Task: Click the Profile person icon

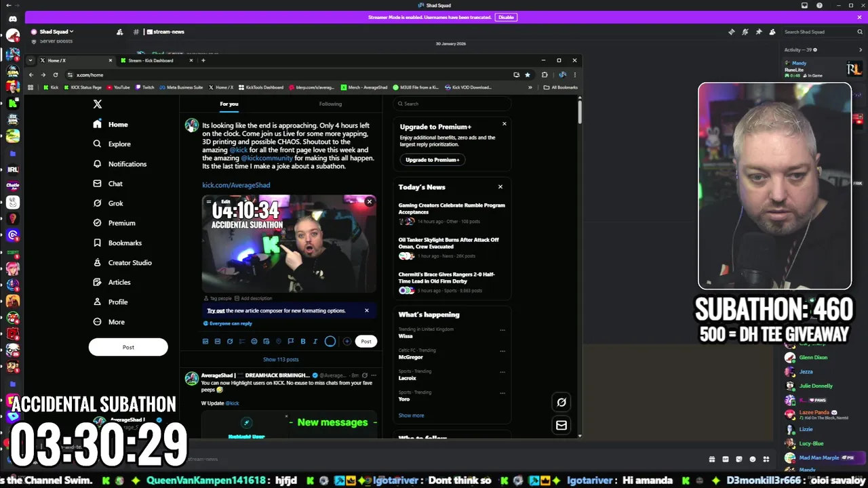Action: (97, 302)
